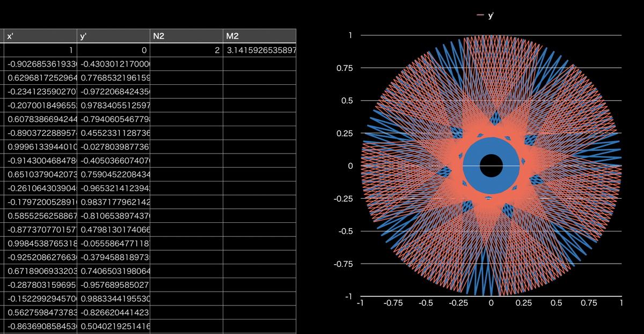Select cell starting with -0.96532141
Viewport: 644px width, 334px height.
[114, 187]
